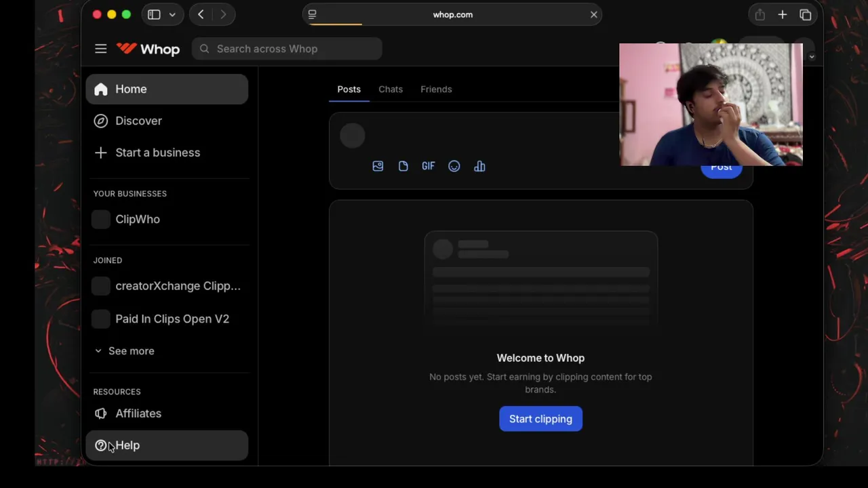Open creatorXchange Clipp... community
This screenshot has width=868, height=488.
click(167, 286)
